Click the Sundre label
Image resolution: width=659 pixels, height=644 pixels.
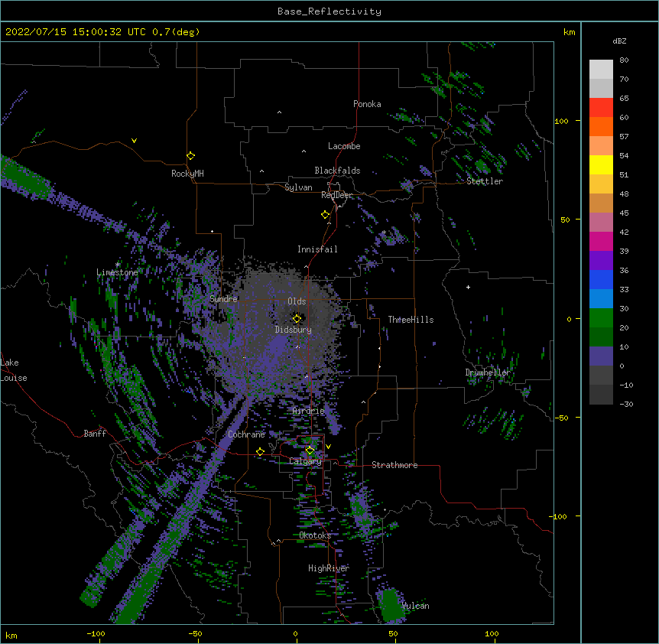pos(223,299)
